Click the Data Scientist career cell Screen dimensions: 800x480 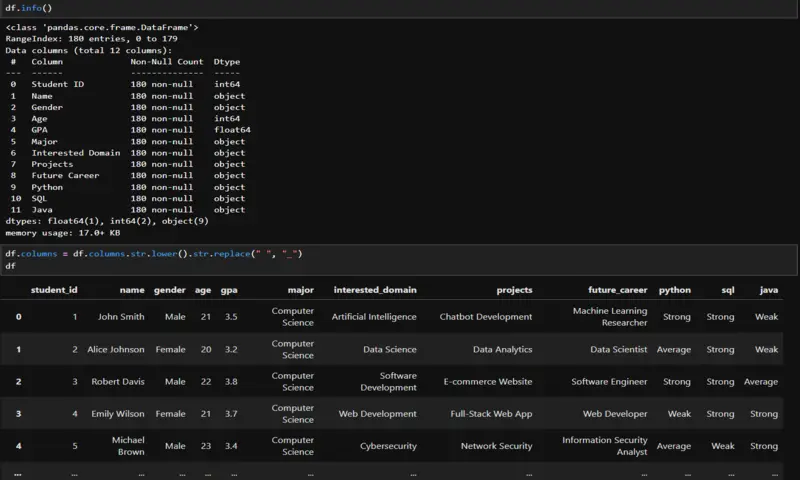(618, 349)
